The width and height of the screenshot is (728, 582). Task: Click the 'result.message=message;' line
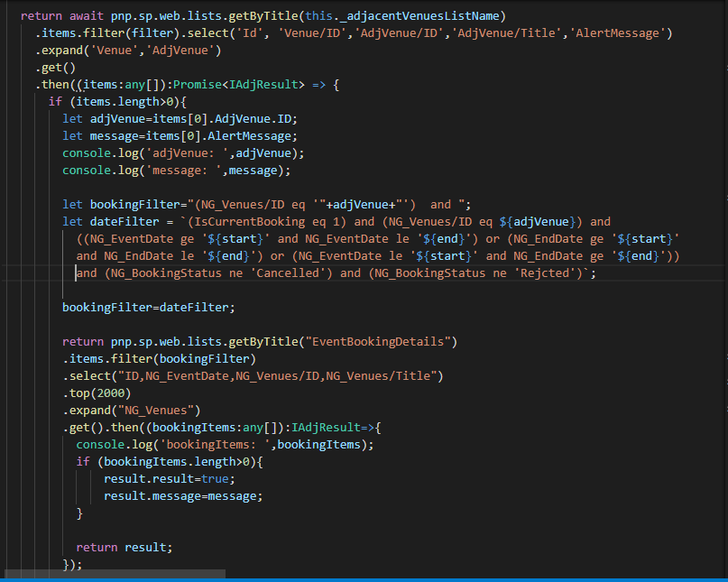pos(183,496)
